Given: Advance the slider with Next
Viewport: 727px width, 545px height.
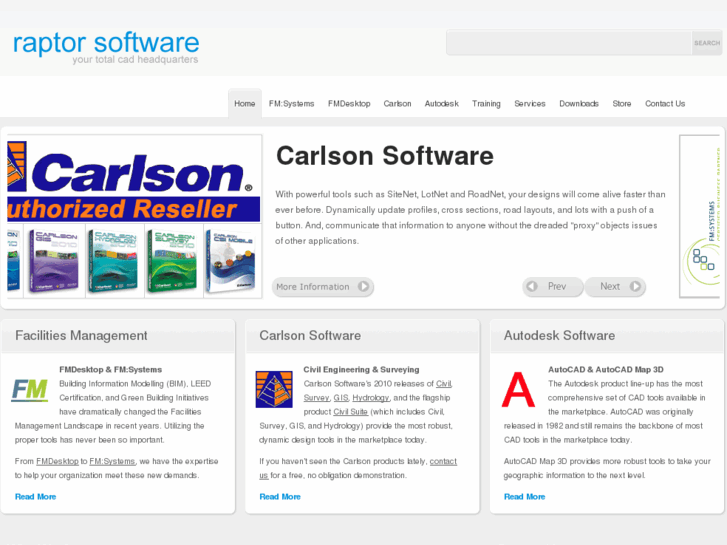Looking at the screenshot, I should click(615, 286).
